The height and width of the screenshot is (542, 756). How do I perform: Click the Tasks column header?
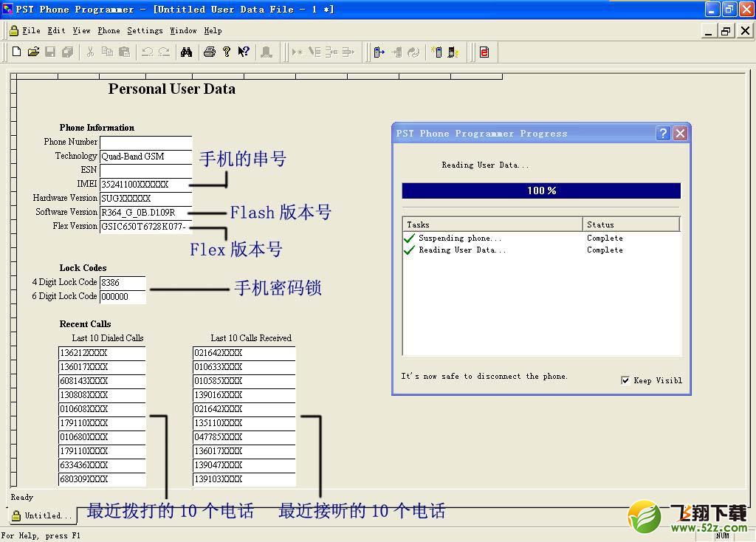pyautogui.click(x=492, y=224)
